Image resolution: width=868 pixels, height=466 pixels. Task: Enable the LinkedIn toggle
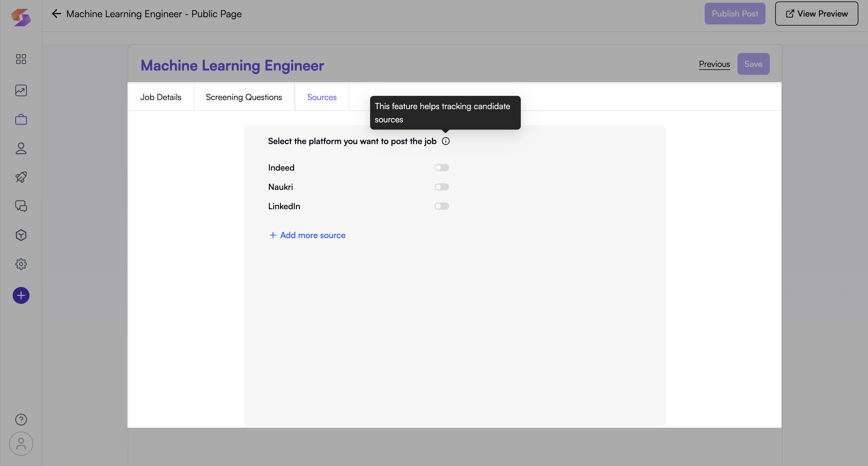pyautogui.click(x=442, y=206)
